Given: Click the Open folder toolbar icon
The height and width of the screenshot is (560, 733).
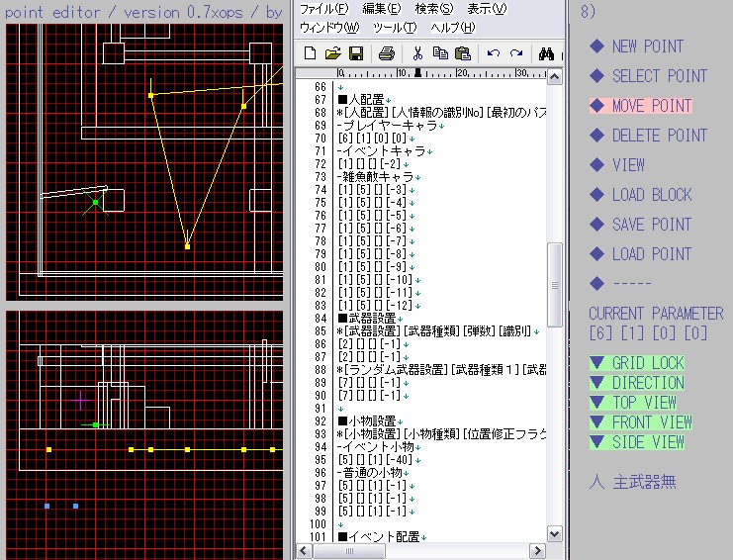Looking at the screenshot, I should click(332, 53).
